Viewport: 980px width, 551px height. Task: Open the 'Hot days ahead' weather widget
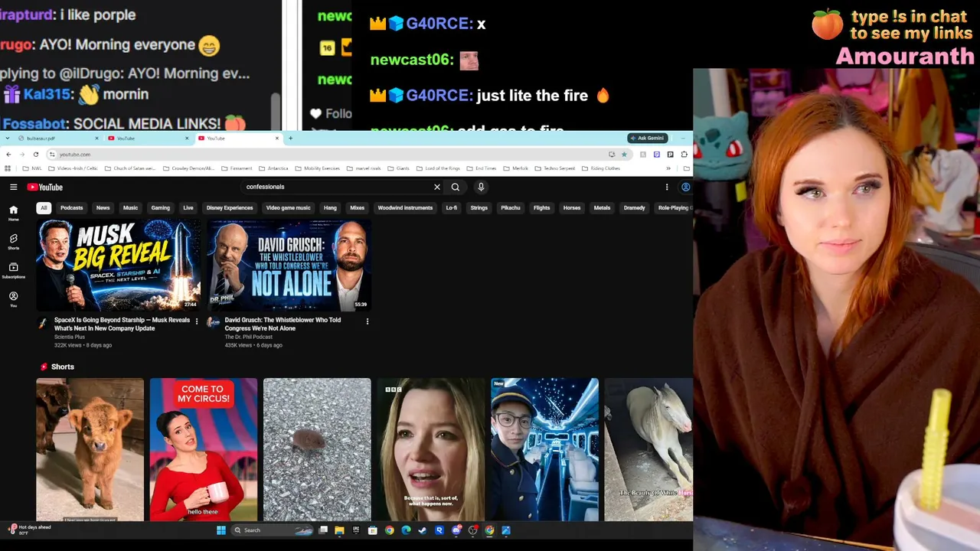tap(29, 530)
